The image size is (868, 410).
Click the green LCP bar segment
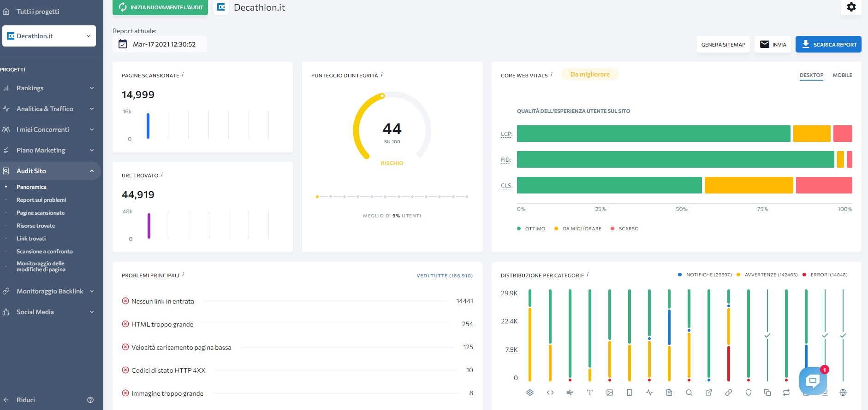pyautogui.click(x=654, y=134)
